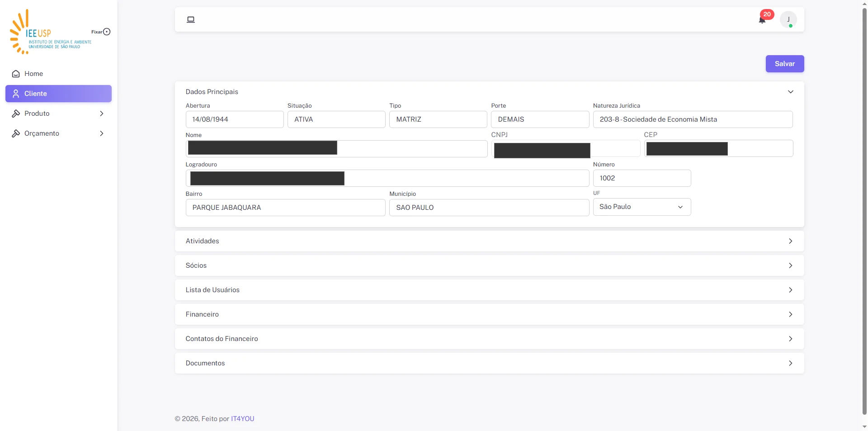Open the UF São Paulo dropdown
Viewport: 868px width, 431px height.
(642, 207)
